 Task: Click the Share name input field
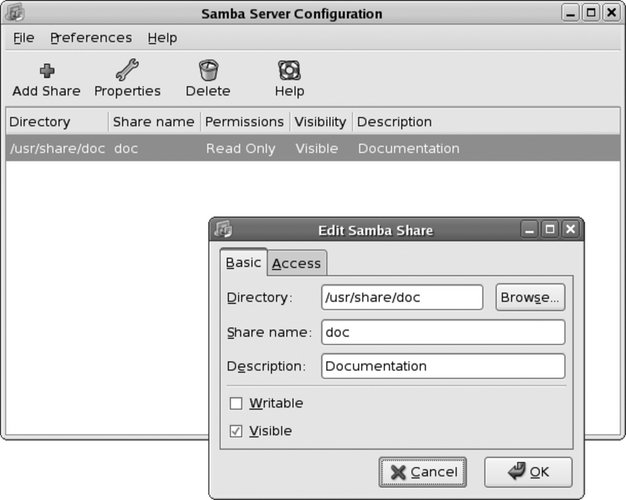point(443,332)
